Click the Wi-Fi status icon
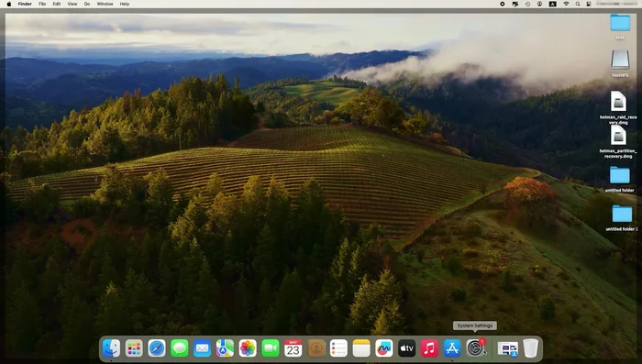Screen dimensions: 642x364 tap(566, 4)
